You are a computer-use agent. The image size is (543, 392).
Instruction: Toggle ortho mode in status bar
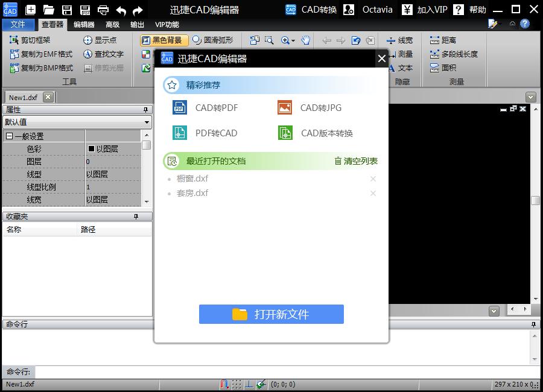tap(249, 384)
